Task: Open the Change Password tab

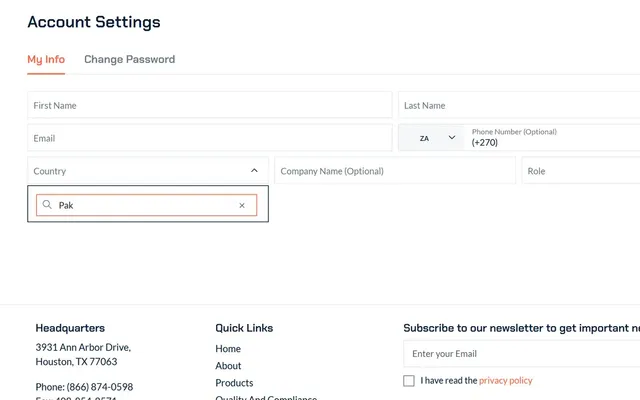Action: [x=129, y=60]
